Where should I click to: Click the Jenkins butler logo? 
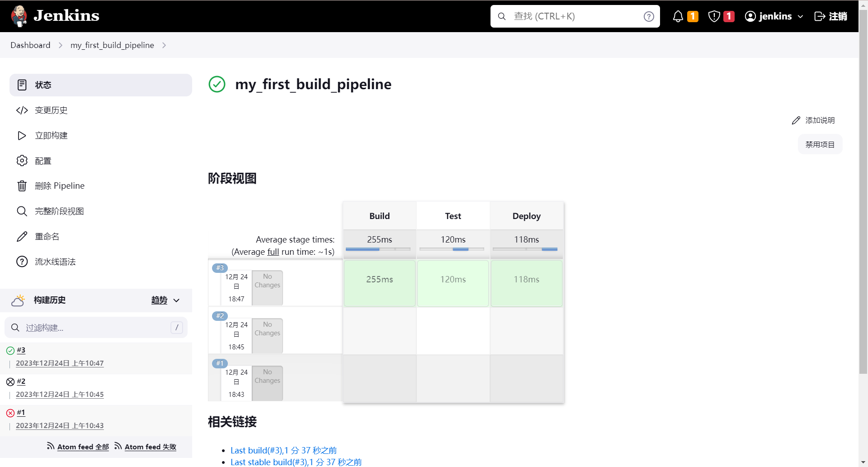point(19,16)
